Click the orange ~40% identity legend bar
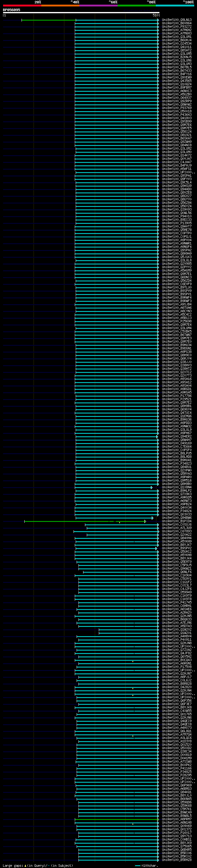 [60, 6]
